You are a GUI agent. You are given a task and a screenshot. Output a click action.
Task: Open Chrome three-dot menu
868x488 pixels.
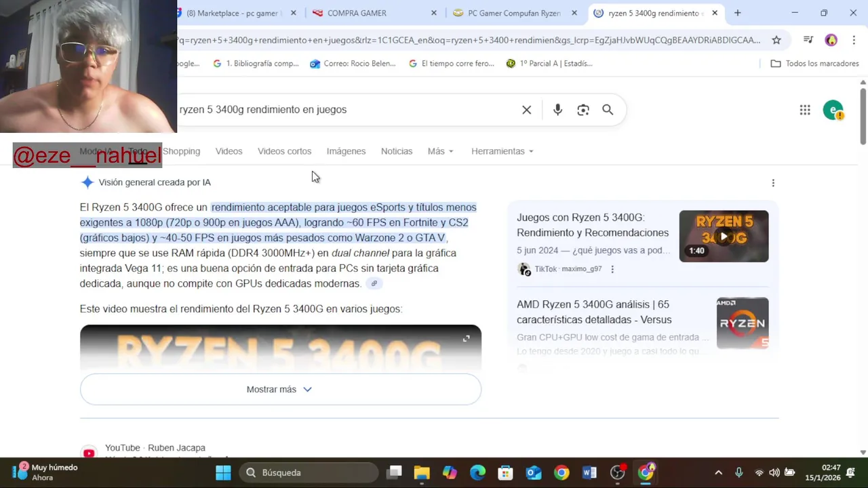click(x=854, y=40)
